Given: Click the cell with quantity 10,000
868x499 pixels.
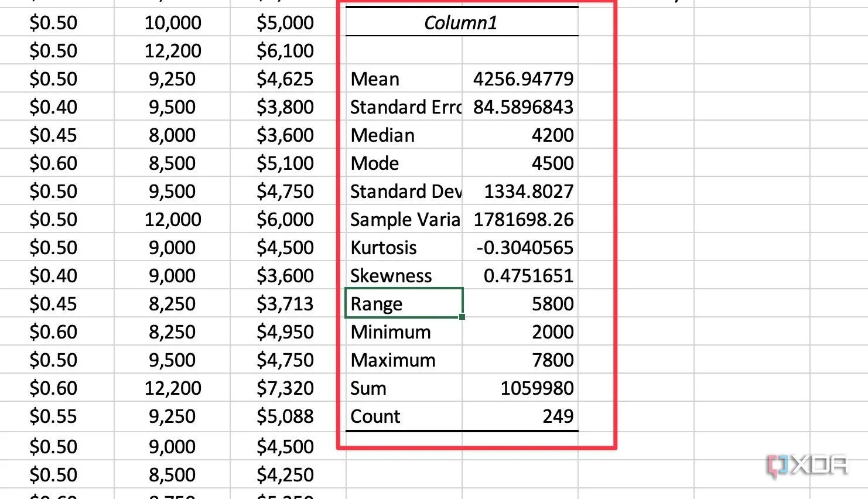Looking at the screenshot, I should tap(173, 23).
